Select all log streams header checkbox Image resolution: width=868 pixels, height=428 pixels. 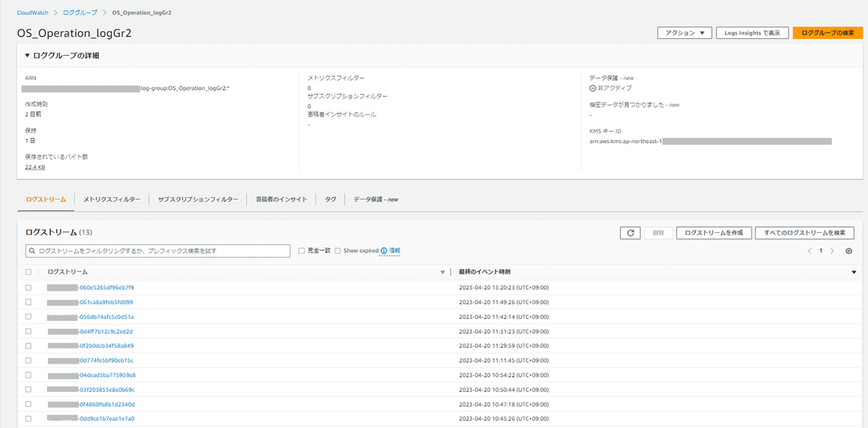click(28, 272)
